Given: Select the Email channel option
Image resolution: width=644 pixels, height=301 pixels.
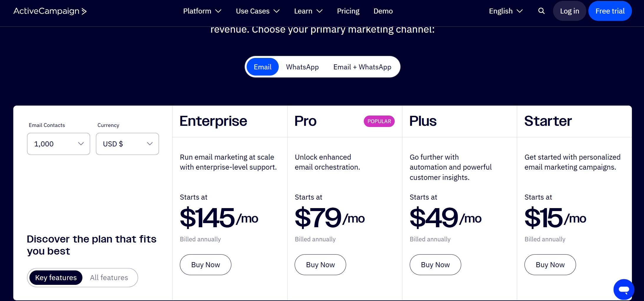Looking at the screenshot, I should click(x=263, y=67).
